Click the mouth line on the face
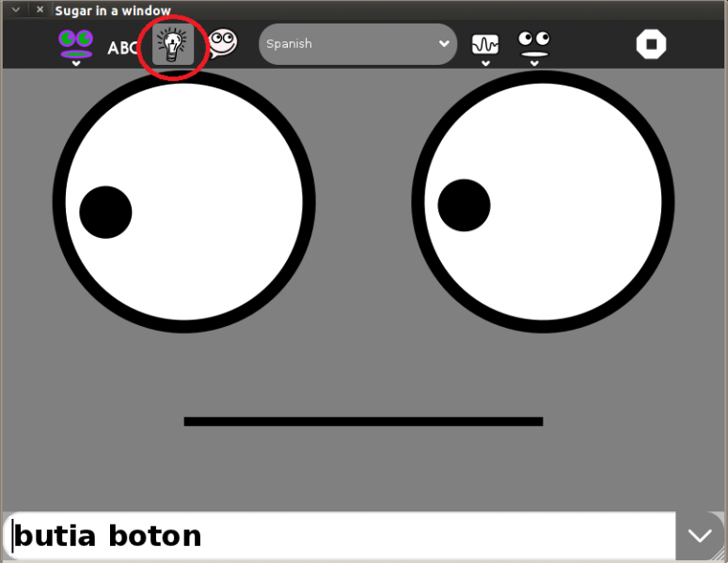The image size is (728, 563). pos(363,421)
